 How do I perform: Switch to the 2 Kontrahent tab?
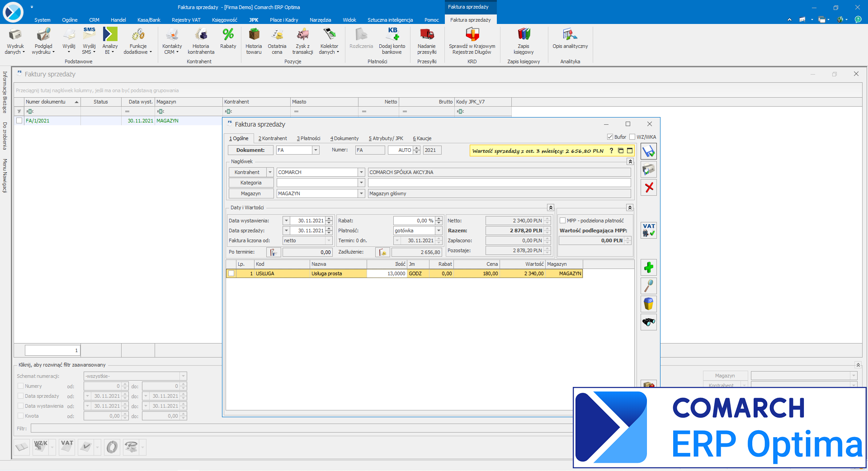pyautogui.click(x=273, y=138)
